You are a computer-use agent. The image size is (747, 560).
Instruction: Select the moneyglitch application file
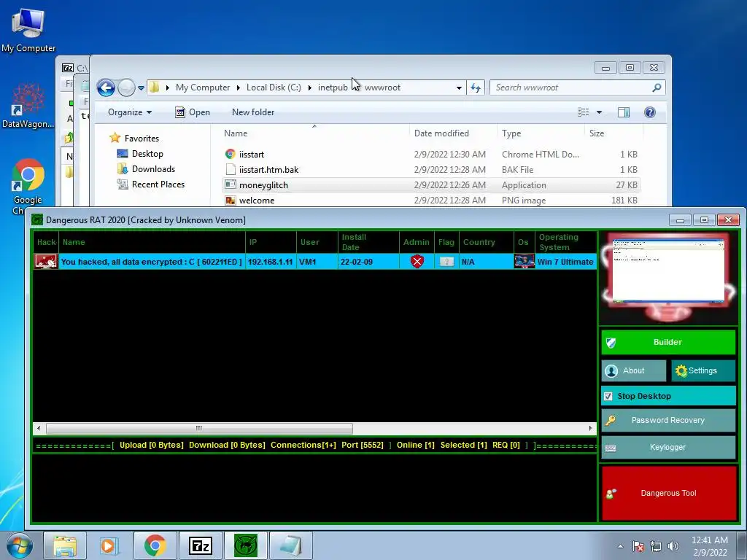click(431, 184)
